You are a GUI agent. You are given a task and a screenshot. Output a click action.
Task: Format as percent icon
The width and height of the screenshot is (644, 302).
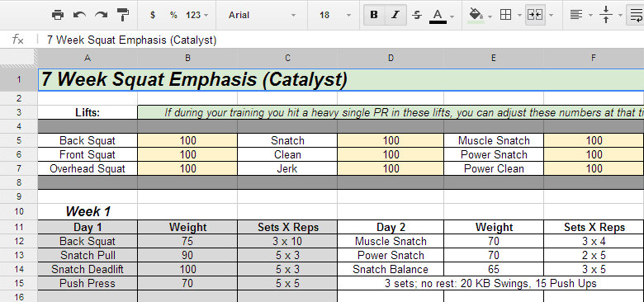(173, 15)
